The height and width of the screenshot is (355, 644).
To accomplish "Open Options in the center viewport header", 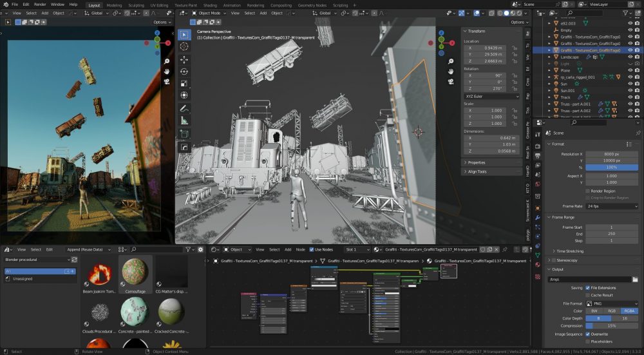I will [520, 22].
